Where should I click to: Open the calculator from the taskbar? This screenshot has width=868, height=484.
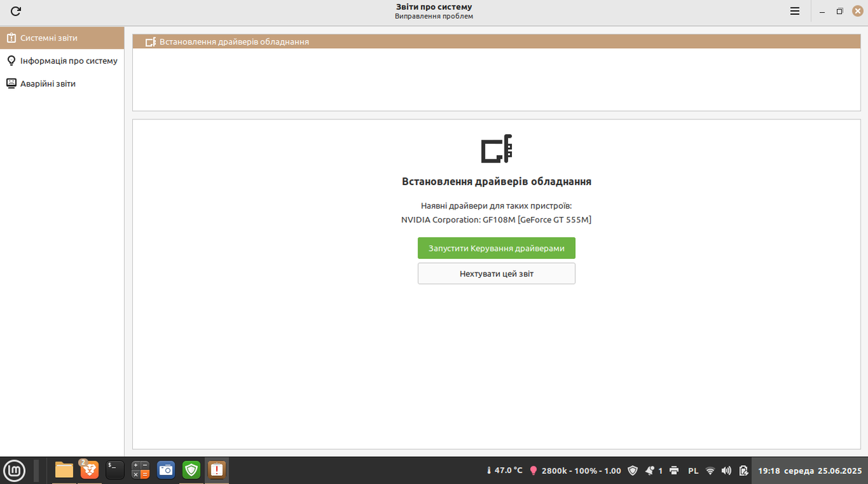140,469
